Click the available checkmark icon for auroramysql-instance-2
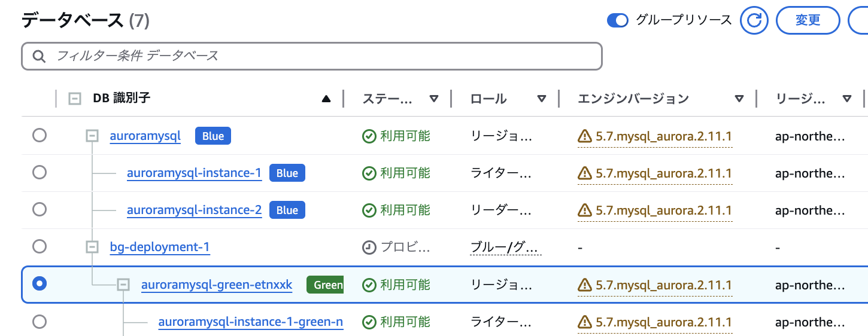 (369, 210)
